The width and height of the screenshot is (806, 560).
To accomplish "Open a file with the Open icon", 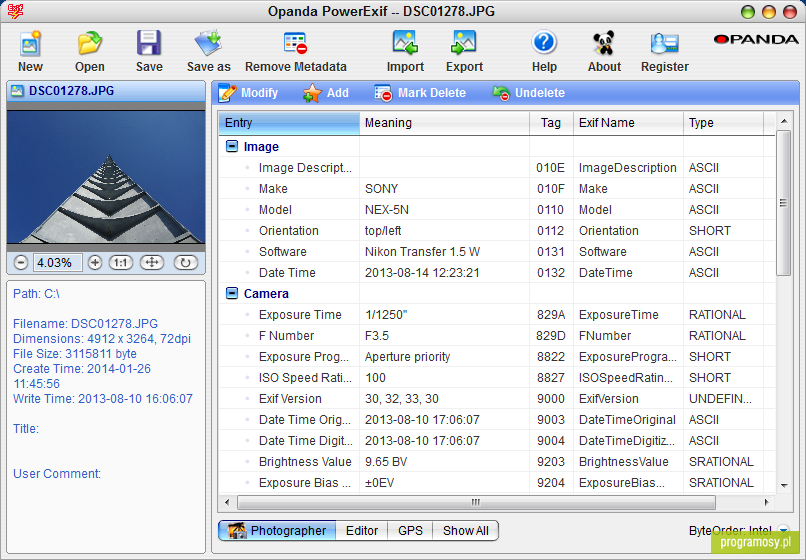I will 89,43.
